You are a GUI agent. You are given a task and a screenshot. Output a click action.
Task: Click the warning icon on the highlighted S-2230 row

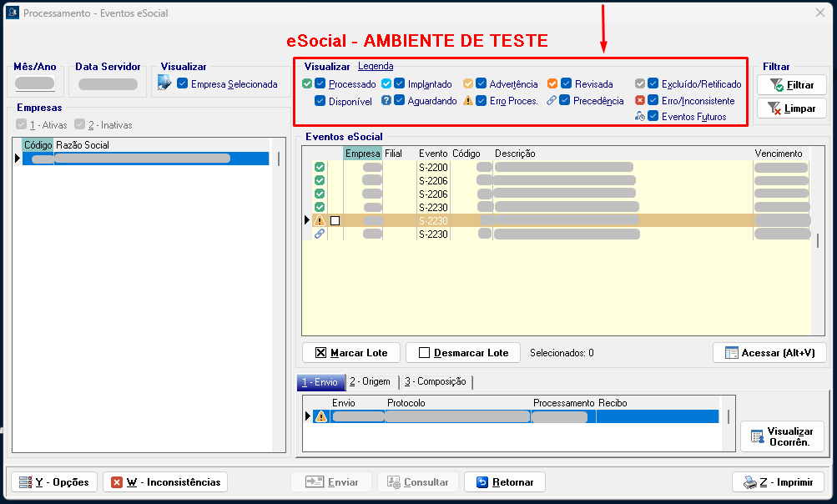319,220
